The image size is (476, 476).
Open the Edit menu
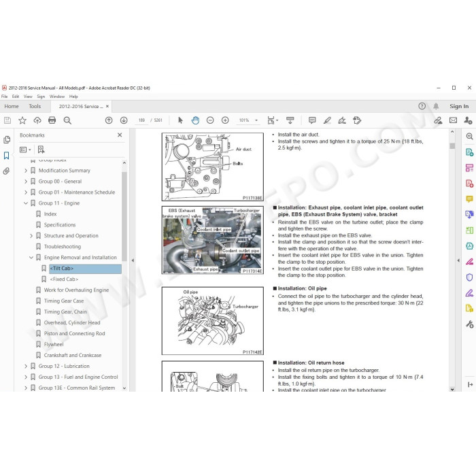16,97
